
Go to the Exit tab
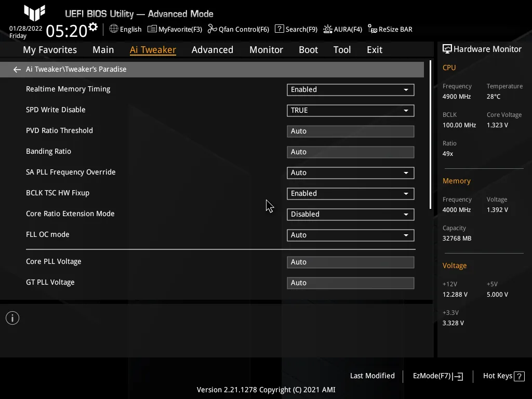[x=375, y=50]
